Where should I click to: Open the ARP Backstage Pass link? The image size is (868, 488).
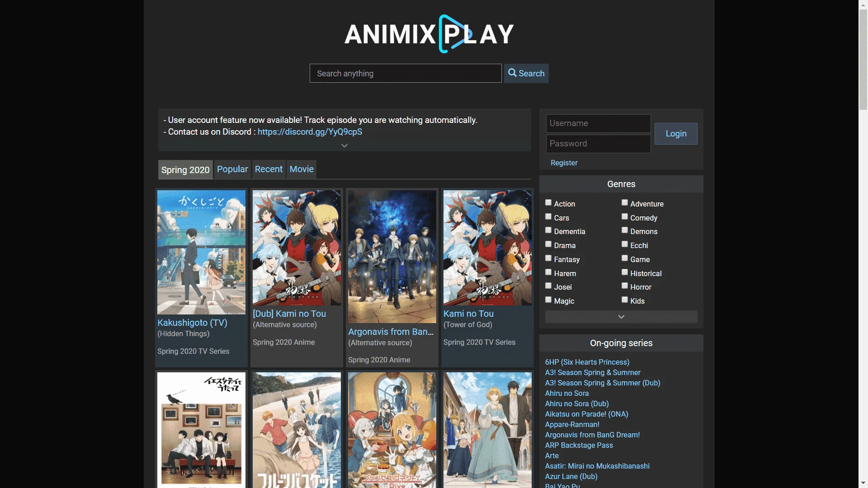579,446
